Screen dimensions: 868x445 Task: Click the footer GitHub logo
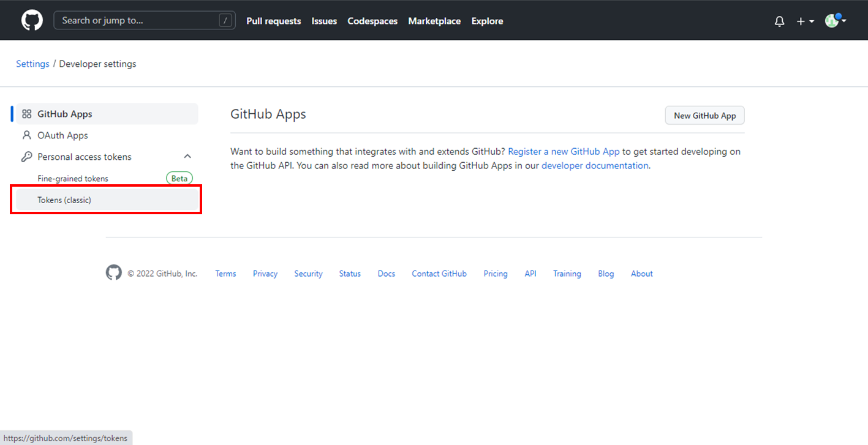click(114, 273)
